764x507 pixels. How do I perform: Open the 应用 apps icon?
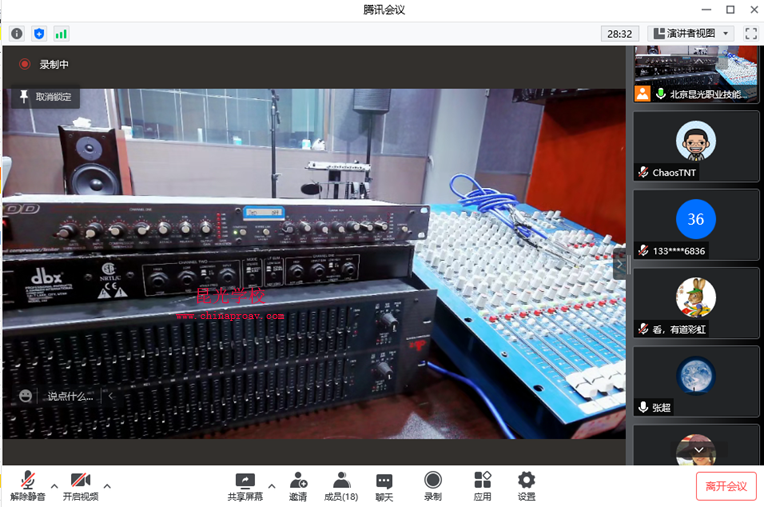click(x=482, y=486)
